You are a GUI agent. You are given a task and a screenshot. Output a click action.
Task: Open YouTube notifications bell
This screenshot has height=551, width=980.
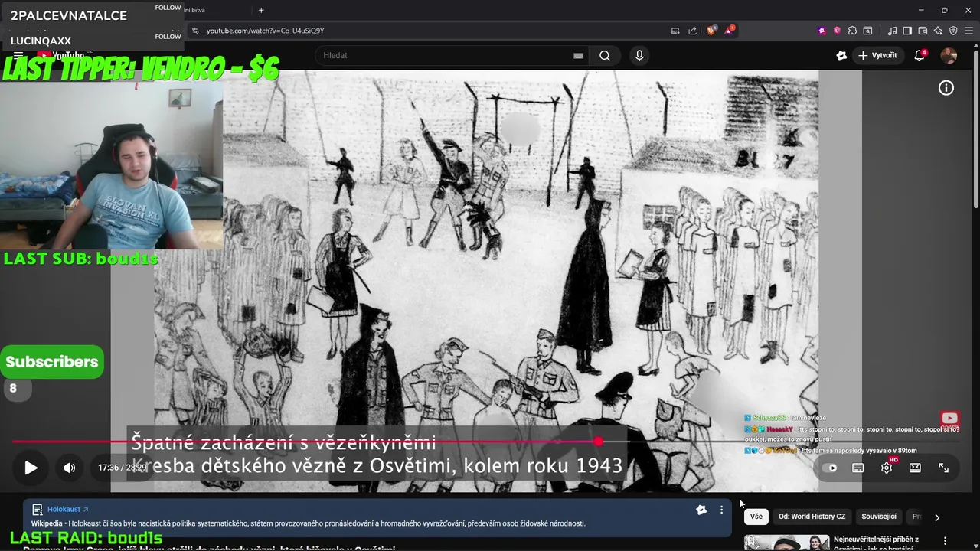pyautogui.click(x=920, y=55)
